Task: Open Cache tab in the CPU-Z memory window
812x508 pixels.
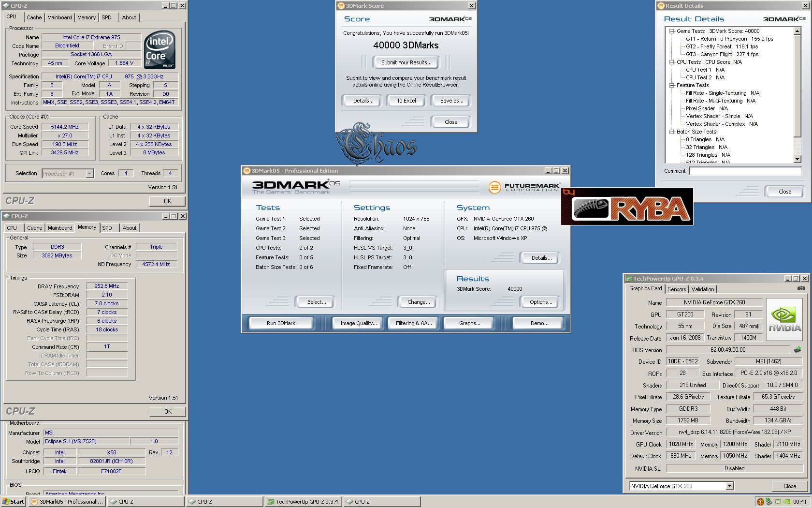Action: (x=34, y=228)
